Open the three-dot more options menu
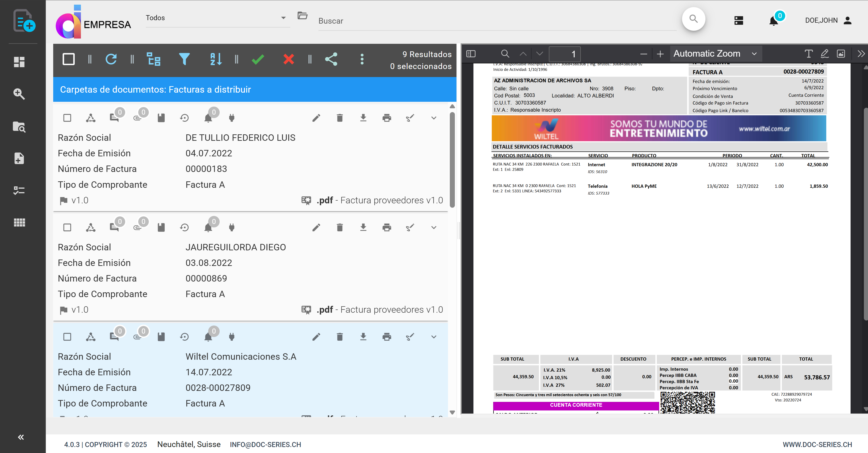The width and height of the screenshot is (868, 453). click(x=362, y=59)
